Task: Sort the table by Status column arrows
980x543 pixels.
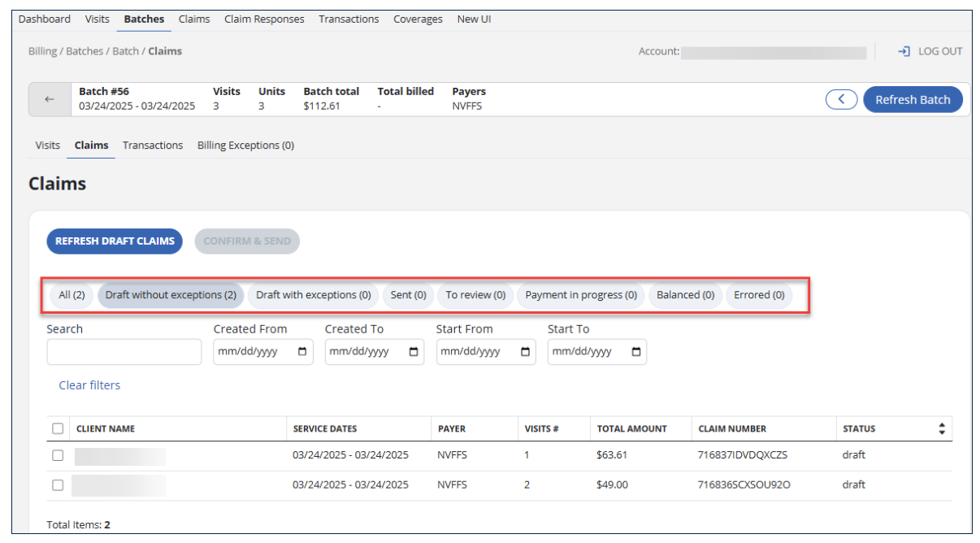Action: pyautogui.click(x=942, y=428)
